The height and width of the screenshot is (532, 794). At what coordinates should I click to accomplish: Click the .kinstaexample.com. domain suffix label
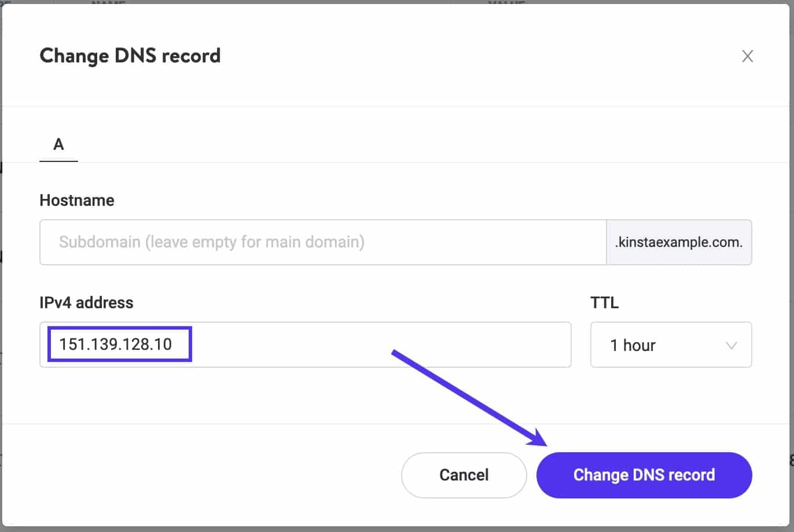(x=678, y=242)
